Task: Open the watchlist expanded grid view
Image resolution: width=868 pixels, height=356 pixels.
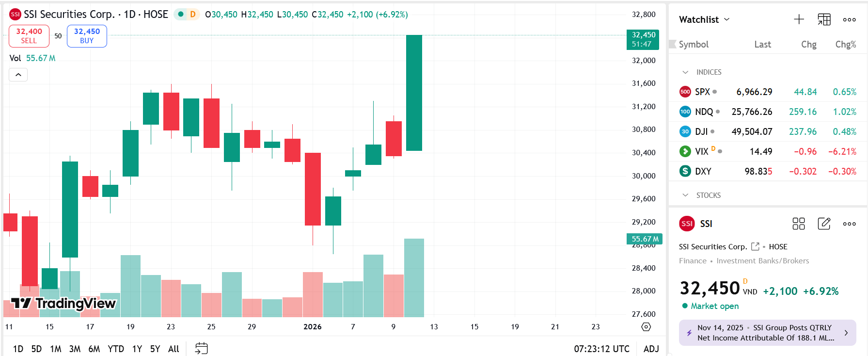Action: point(824,19)
